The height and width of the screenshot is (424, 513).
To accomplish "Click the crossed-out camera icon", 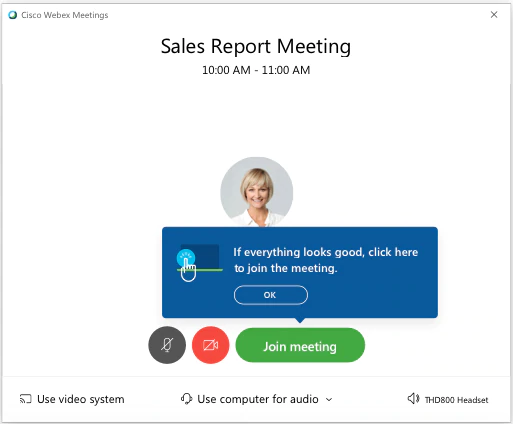I will pyautogui.click(x=211, y=345).
